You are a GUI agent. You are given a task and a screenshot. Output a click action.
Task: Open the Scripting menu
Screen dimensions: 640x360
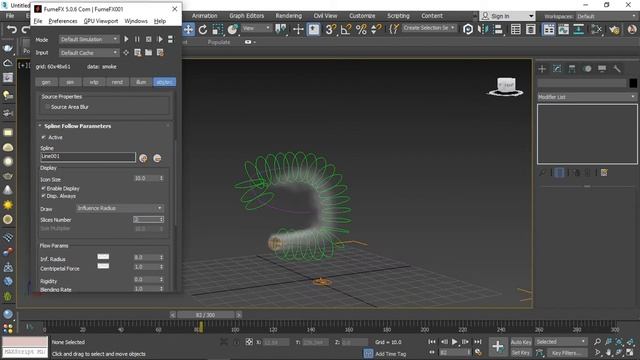point(398,16)
